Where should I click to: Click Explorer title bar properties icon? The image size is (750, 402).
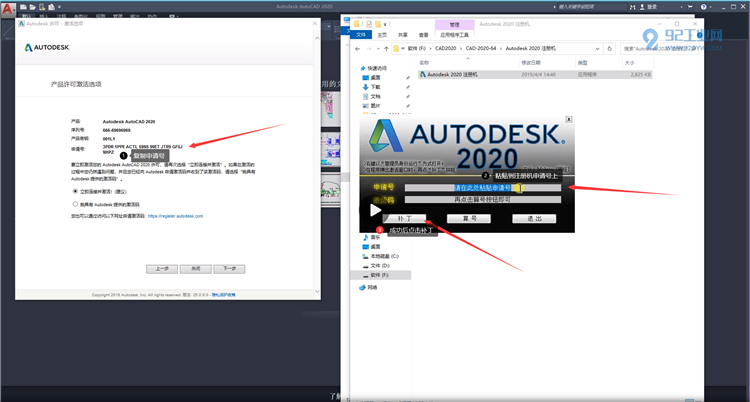tap(369, 24)
